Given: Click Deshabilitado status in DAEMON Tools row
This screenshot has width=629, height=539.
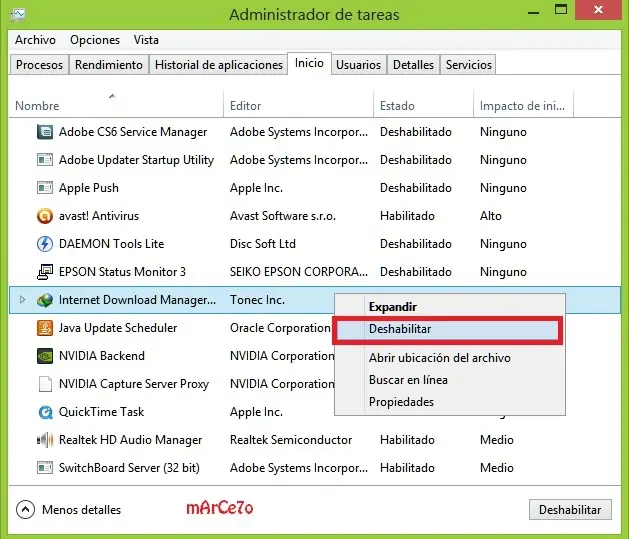Looking at the screenshot, I should click(416, 244).
